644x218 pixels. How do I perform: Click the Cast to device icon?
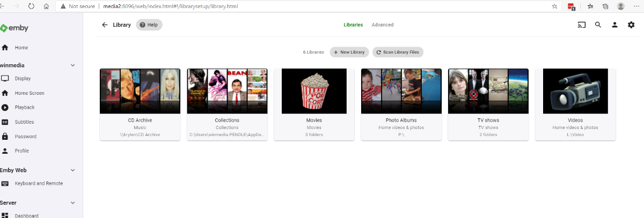pos(581,25)
